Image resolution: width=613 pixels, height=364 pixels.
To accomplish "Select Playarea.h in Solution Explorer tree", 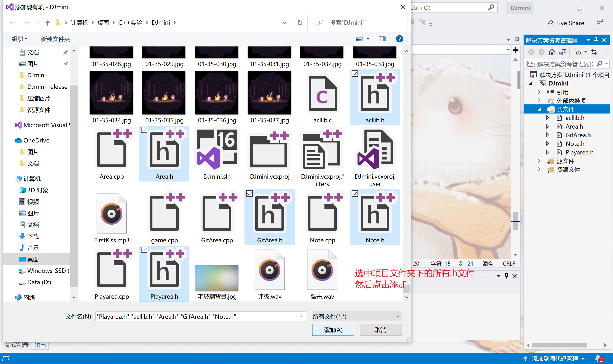I will click(x=579, y=152).
